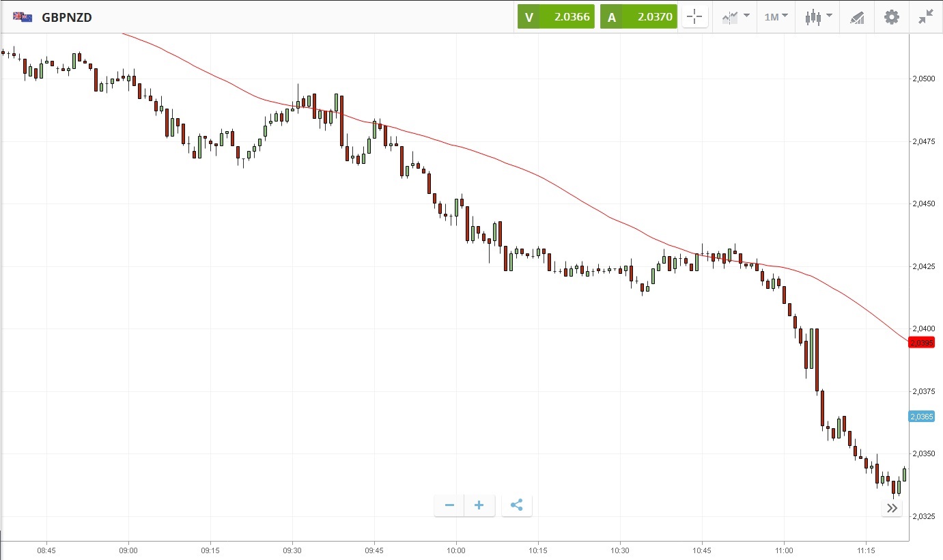
Task: Toggle the crosshair cursor tool
Action: [x=694, y=17]
